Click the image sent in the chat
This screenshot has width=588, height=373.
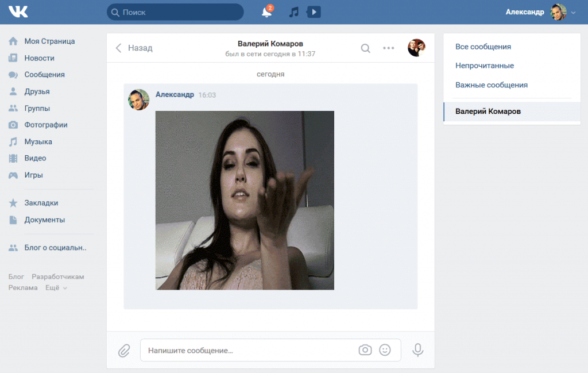pos(245,200)
